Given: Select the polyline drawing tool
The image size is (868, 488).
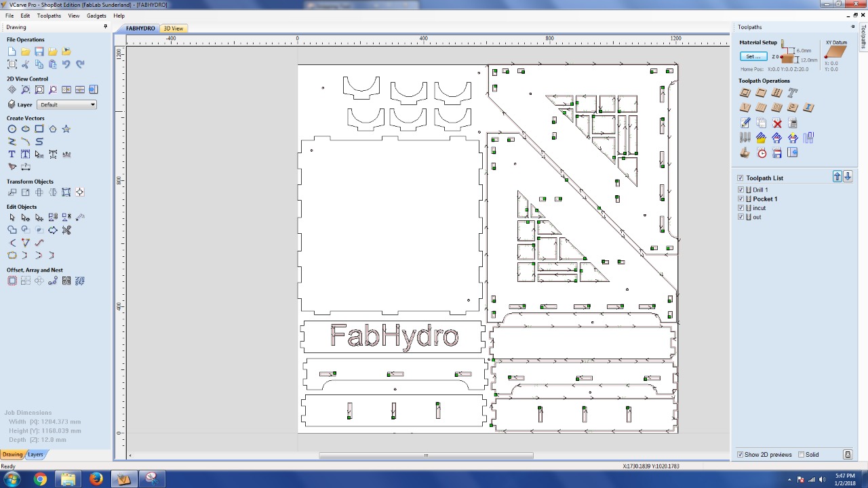Looking at the screenshot, I should click(x=12, y=142).
